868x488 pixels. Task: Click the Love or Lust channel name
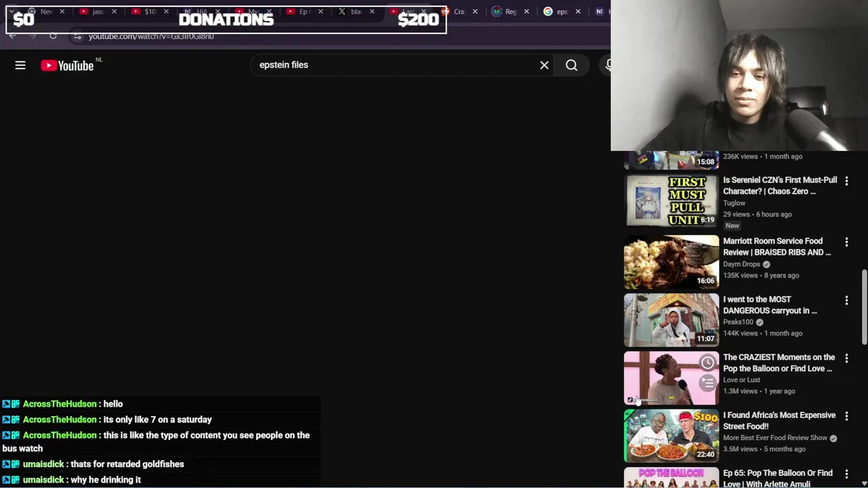click(x=742, y=380)
